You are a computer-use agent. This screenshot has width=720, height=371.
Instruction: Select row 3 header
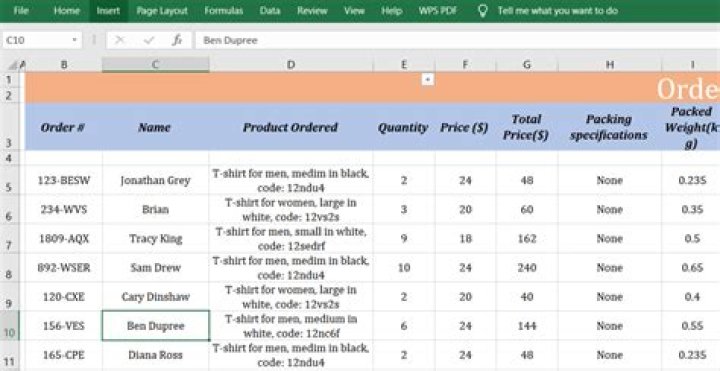(9, 127)
